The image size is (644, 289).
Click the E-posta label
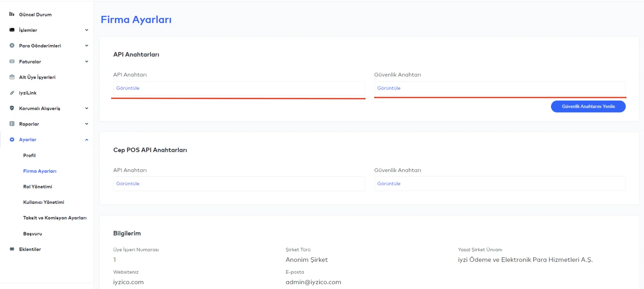(295, 272)
